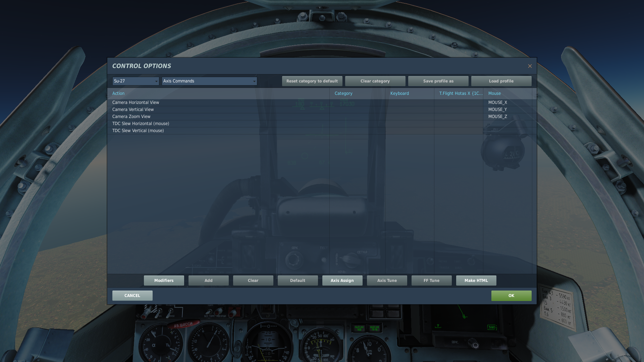Click the CANCEL button
644x362 pixels.
(132, 296)
